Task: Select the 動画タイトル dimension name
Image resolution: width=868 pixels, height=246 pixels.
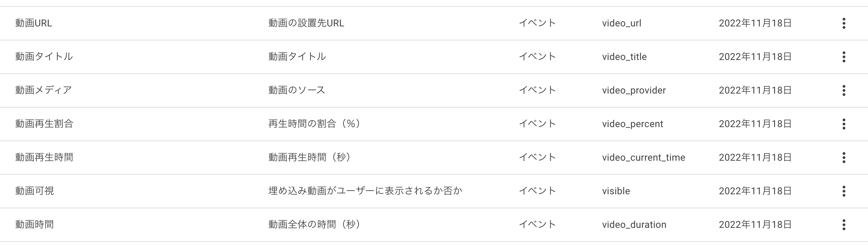Action: (x=44, y=57)
